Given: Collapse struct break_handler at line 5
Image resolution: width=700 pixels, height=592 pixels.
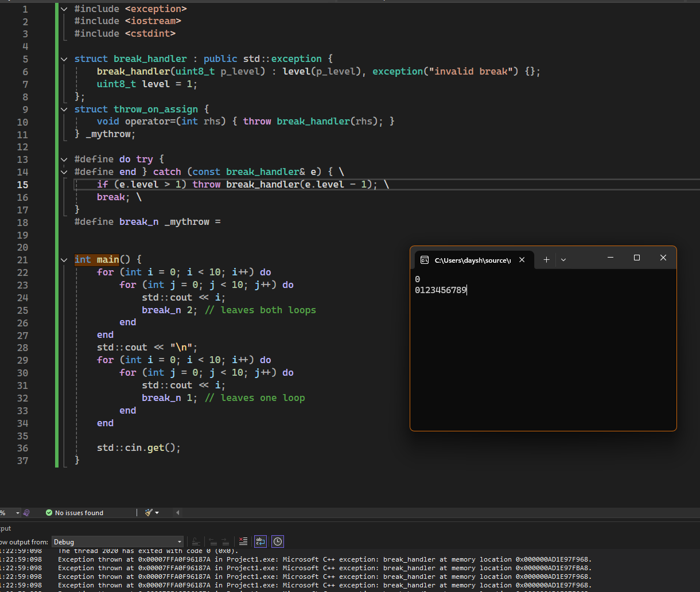Looking at the screenshot, I should 64,59.
